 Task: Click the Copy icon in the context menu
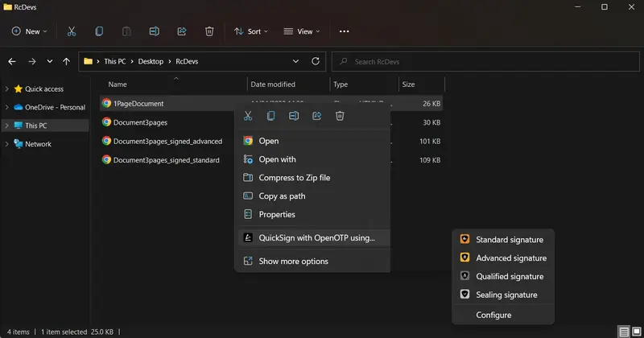[x=270, y=116]
